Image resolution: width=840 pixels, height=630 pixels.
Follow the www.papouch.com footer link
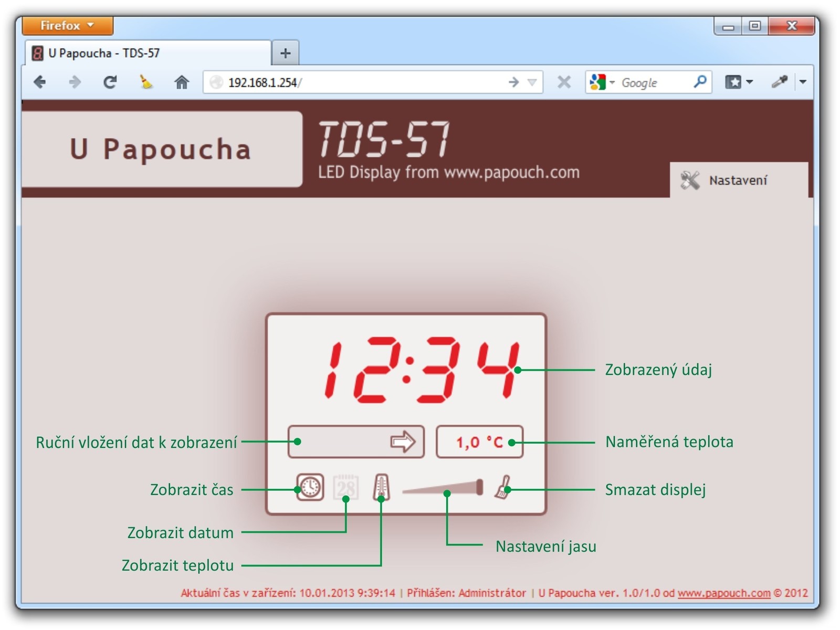coord(723,593)
